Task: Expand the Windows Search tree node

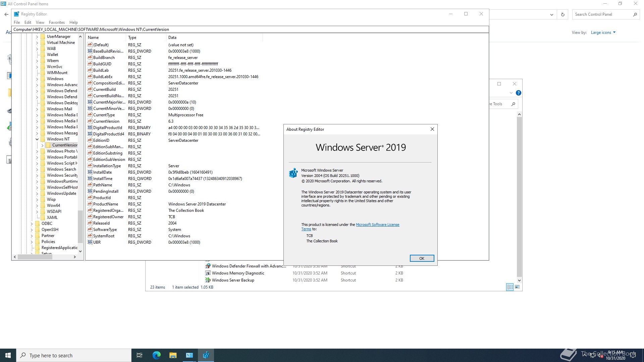Action: pyautogui.click(x=37, y=169)
